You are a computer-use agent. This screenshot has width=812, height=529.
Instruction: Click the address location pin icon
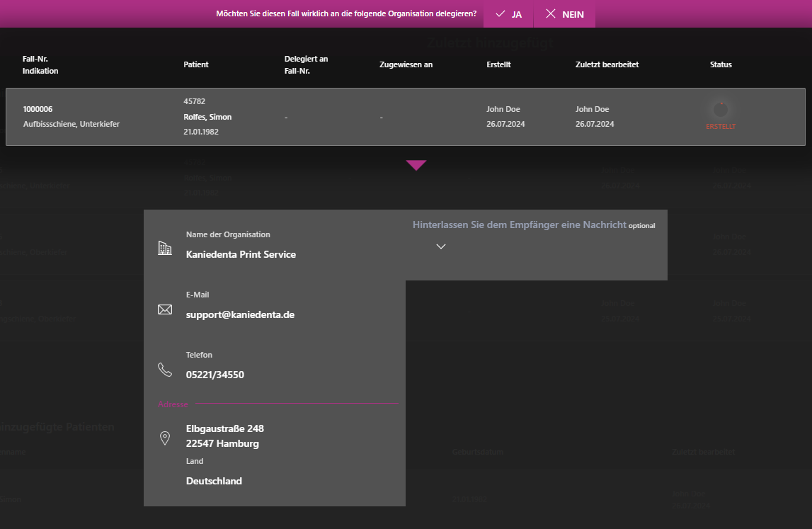click(165, 439)
